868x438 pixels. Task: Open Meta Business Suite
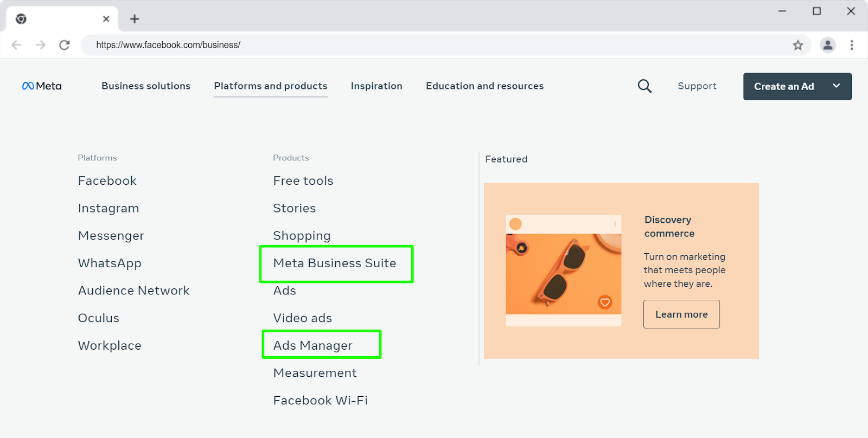coord(335,263)
